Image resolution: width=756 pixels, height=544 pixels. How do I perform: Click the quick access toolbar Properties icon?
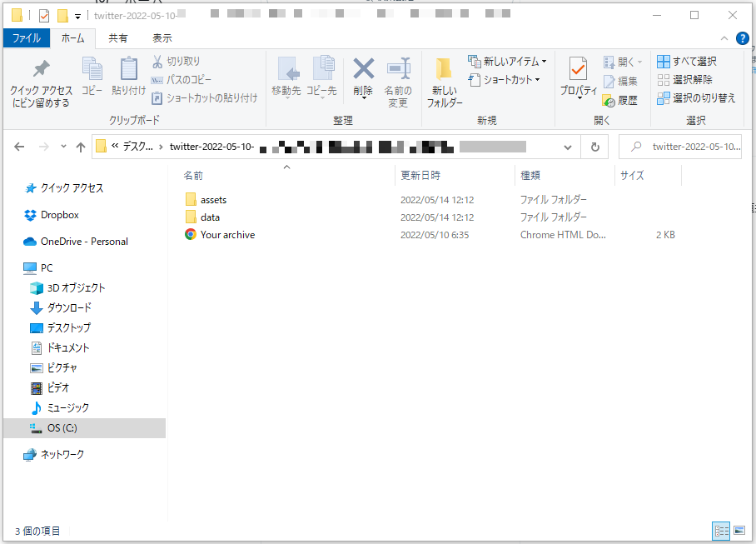(x=44, y=16)
